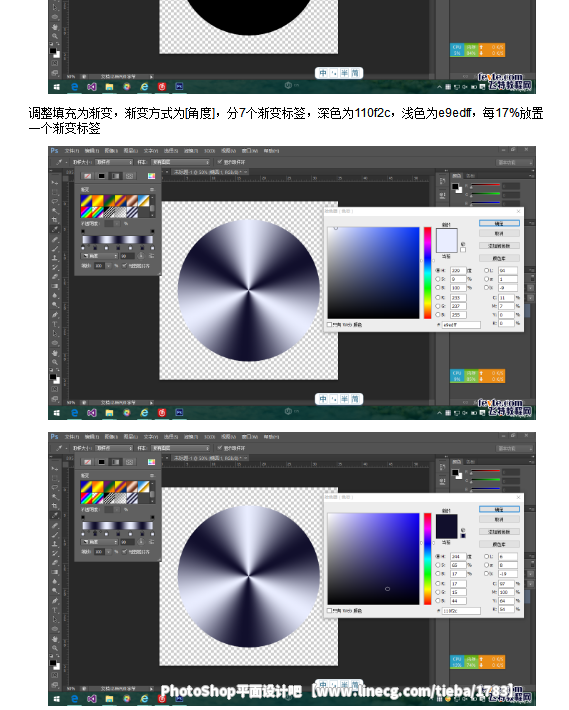
Task: Open the Filter menu in the bottom Photoshop screenshot
Action: [191, 437]
